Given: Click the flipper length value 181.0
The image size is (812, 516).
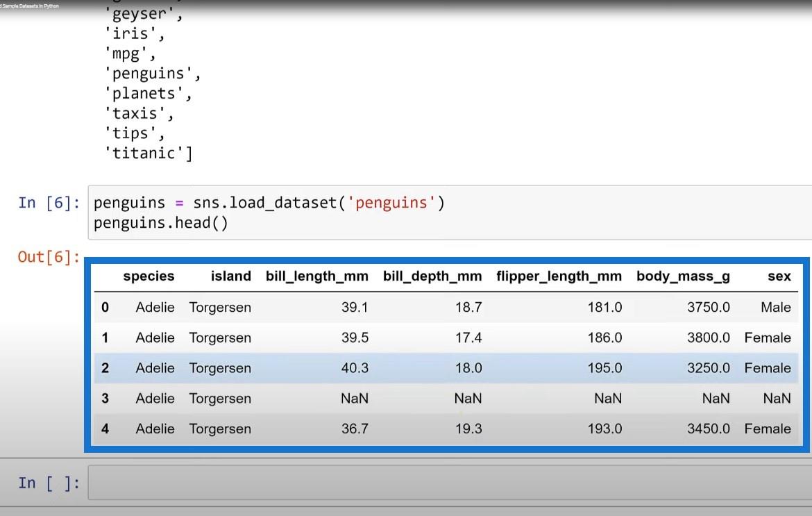Looking at the screenshot, I should pos(604,307).
